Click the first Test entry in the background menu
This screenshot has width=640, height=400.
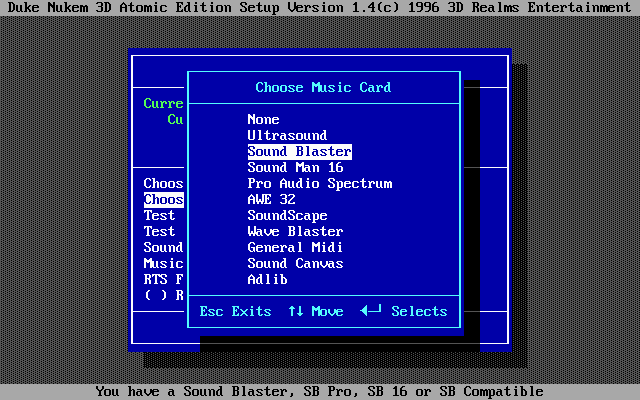click(x=160, y=216)
